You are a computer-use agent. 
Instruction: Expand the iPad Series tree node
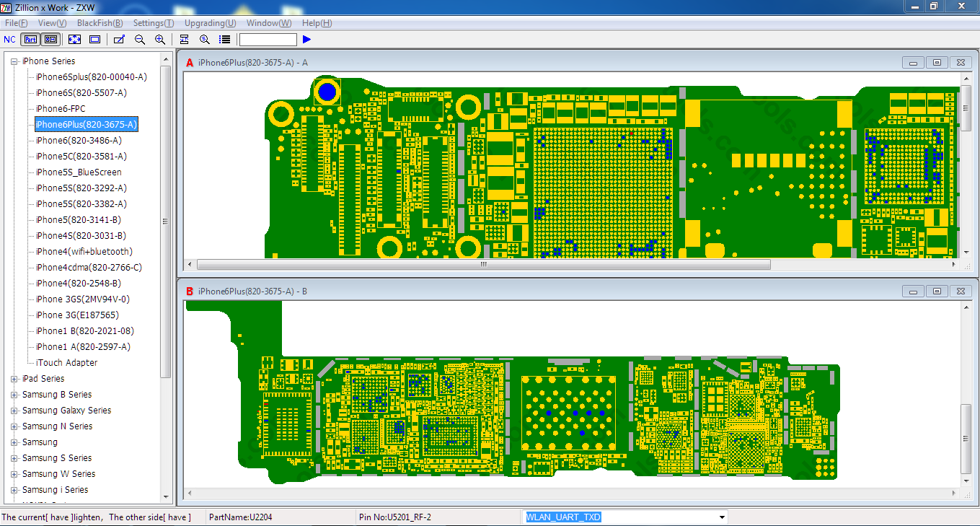[14, 379]
